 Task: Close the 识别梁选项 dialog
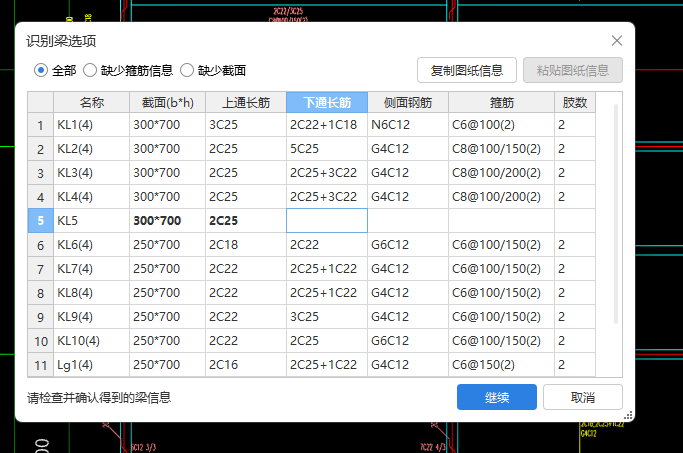coord(616,41)
